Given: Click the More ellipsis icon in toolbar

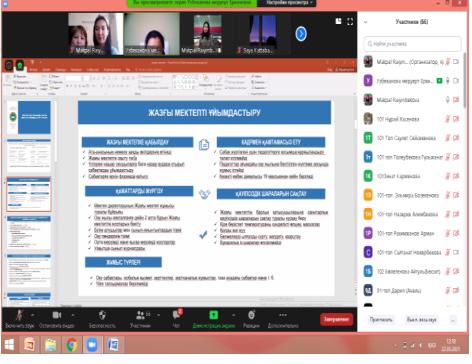Looking at the screenshot, I should tap(283, 315).
